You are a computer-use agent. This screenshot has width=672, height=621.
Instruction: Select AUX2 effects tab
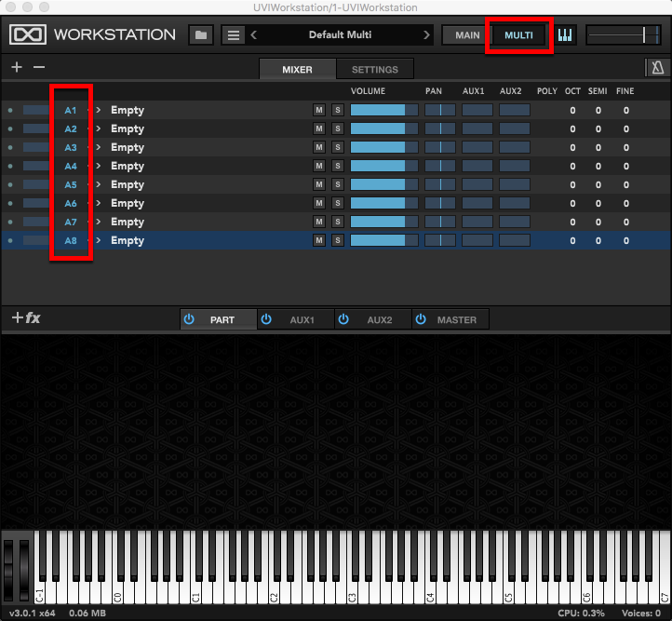point(373,319)
